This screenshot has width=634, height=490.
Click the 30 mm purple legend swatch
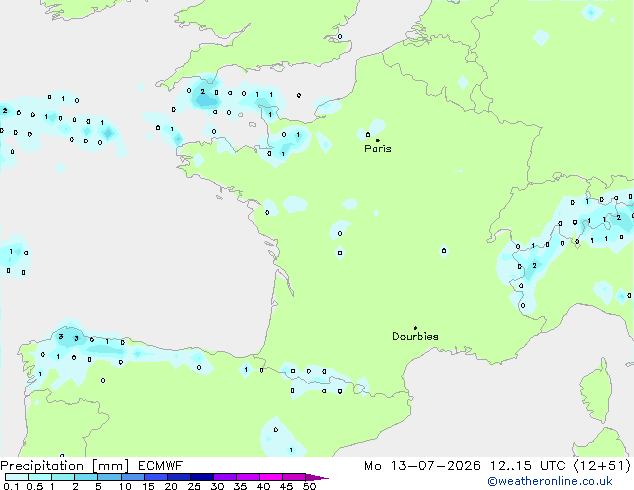(x=225, y=477)
